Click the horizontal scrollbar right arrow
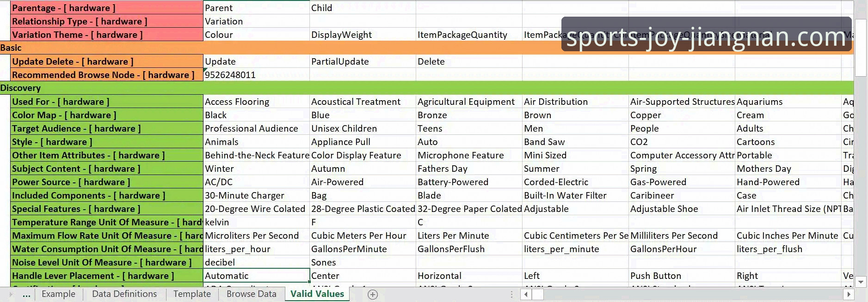Viewport: 868px width, 302px height. point(848,295)
